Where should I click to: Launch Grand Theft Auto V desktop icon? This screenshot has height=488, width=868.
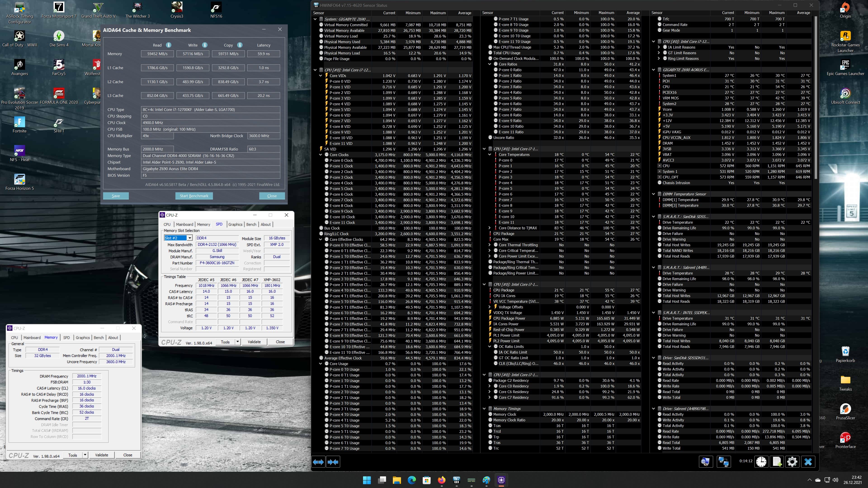point(98,10)
